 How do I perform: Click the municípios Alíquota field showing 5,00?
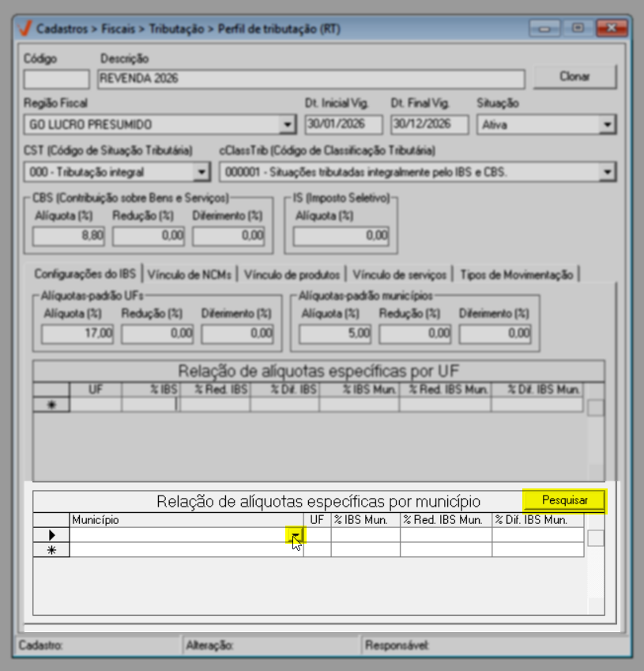(335, 334)
